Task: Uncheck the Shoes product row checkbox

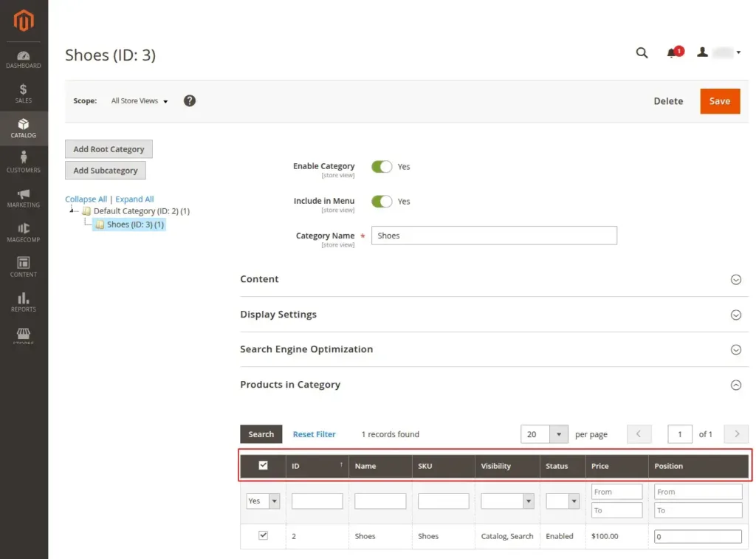Action: coord(263,535)
